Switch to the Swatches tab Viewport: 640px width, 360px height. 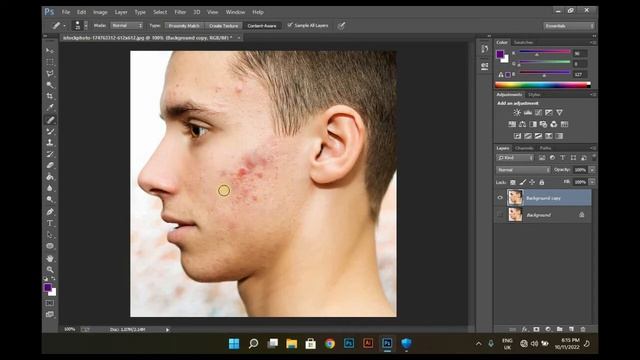(x=523, y=42)
